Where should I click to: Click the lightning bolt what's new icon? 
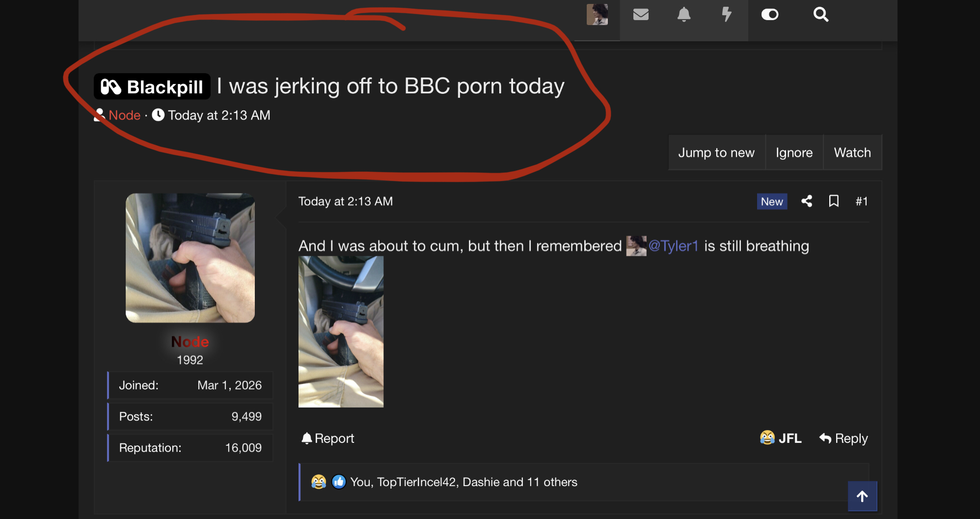click(726, 15)
